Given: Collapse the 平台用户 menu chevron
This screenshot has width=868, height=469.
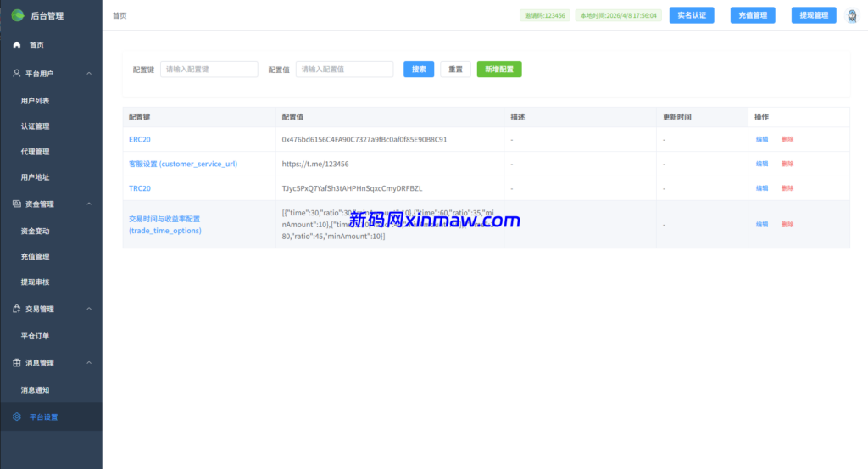Looking at the screenshot, I should pyautogui.click(x=89, y=73).
